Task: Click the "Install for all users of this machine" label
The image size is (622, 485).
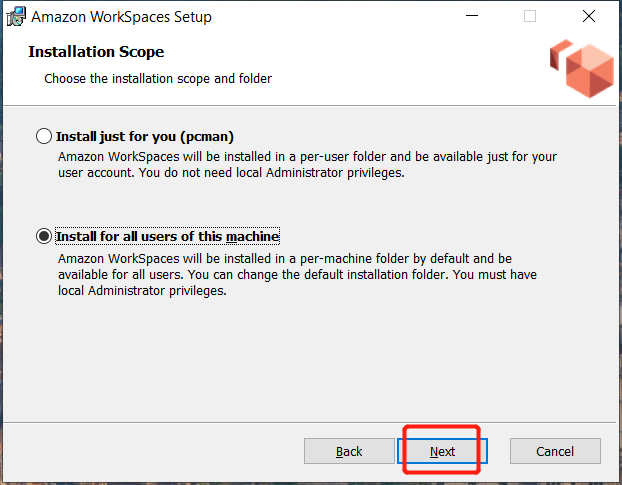Action: pos(167,237)
